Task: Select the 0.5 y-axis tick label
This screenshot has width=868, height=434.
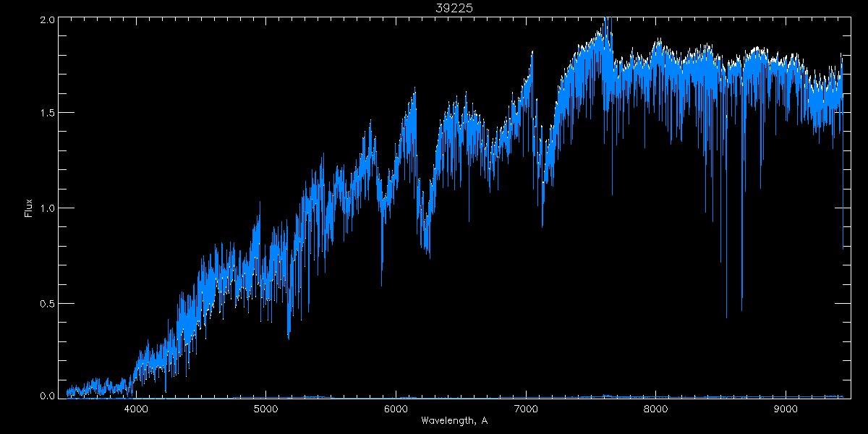Action: tap(47, 303)
